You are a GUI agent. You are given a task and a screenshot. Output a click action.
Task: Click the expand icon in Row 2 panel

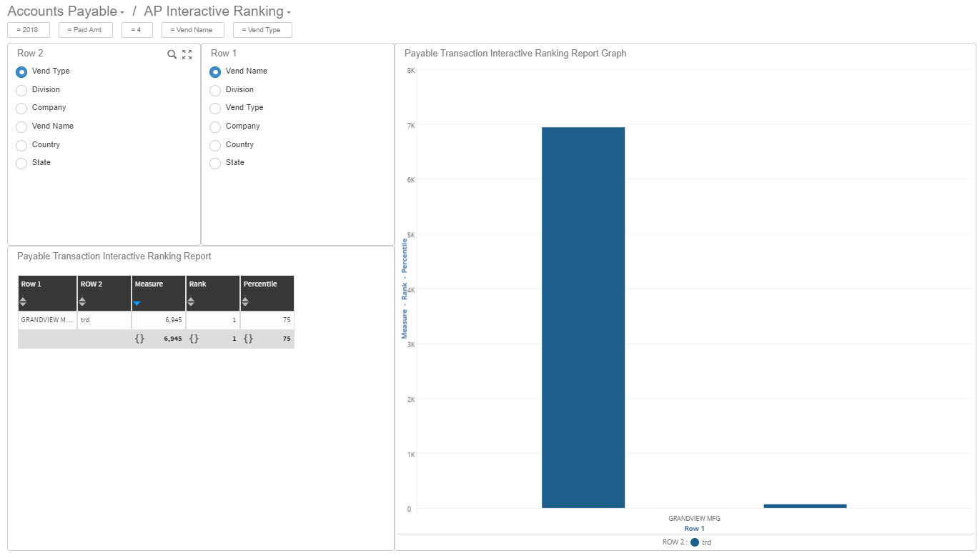click(187, 54)
